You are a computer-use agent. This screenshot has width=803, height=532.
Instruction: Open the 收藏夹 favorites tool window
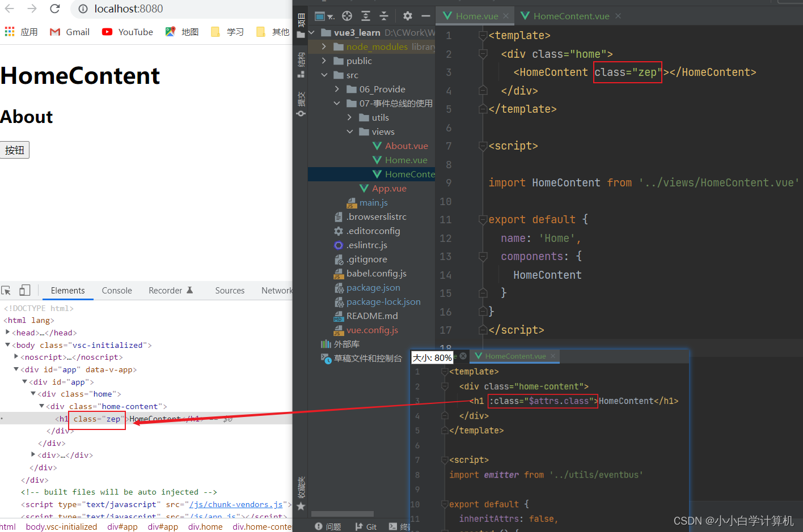(301, 493)
